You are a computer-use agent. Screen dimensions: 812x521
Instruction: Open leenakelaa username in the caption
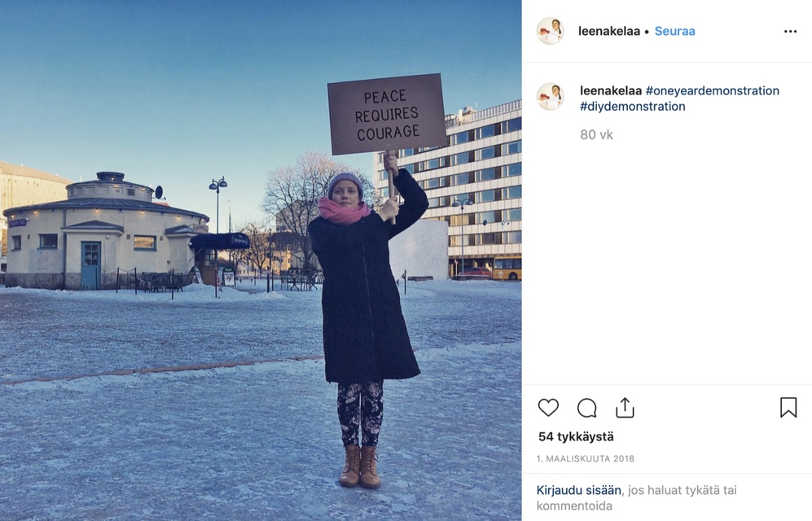(611, 90)
